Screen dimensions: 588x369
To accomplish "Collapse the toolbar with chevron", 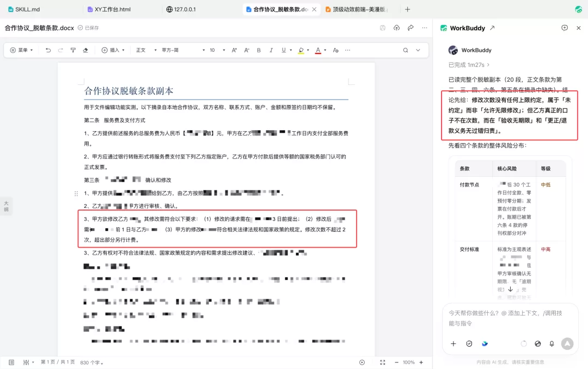I will (418, 50).
